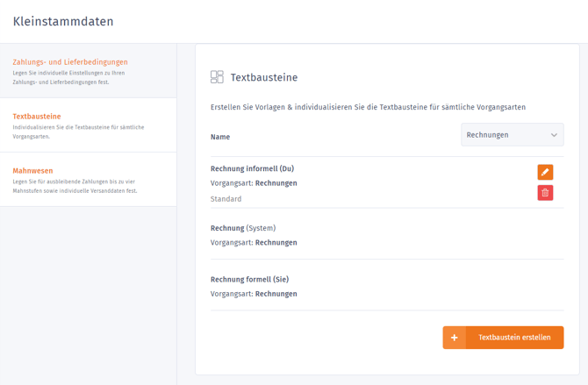
Task: Delete the Rechnung informell (Du) text block
Action: pos(545,193)
